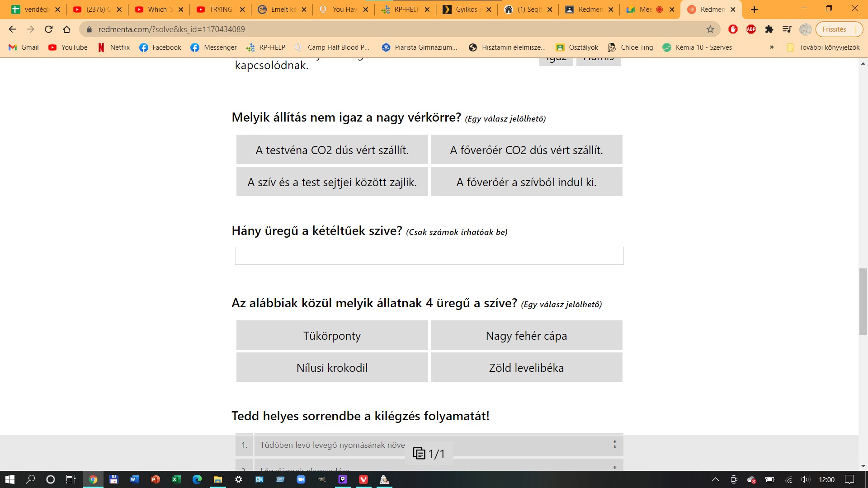Expand hidden bookmarks with the double chevron

772,47
